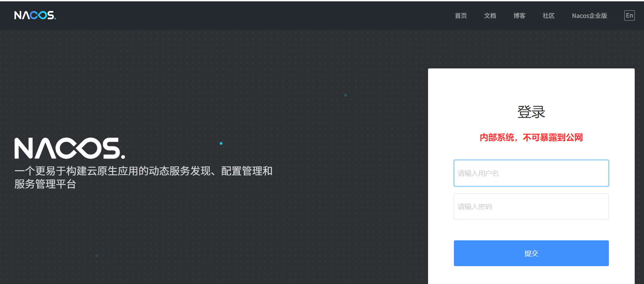The image size is (644, 284).
Task: Open the 首页 nav item
Action: click(x=461, y=16)
